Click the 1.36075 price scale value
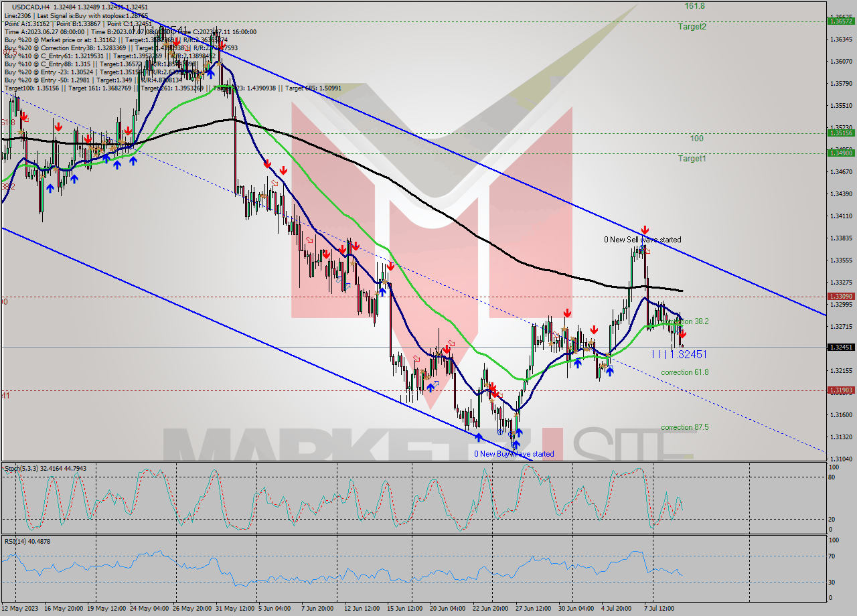The width and height of the screenshot is (857, 616). coord(841,62)
